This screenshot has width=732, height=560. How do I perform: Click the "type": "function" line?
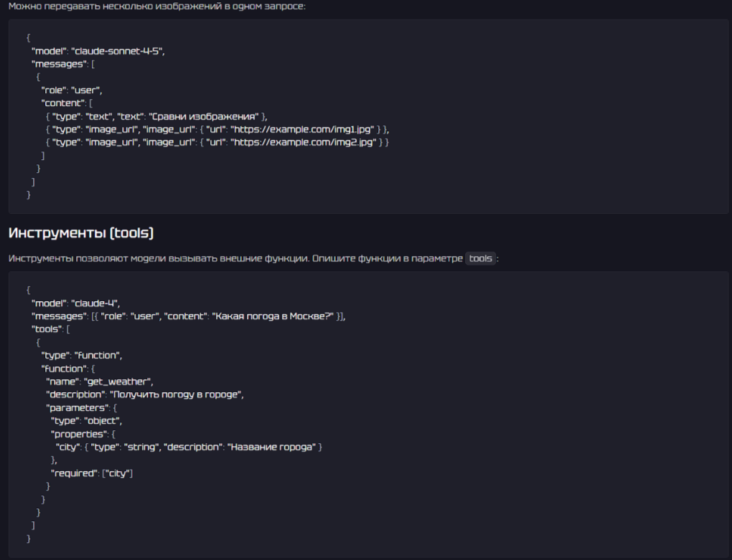[x=78, y=355]
